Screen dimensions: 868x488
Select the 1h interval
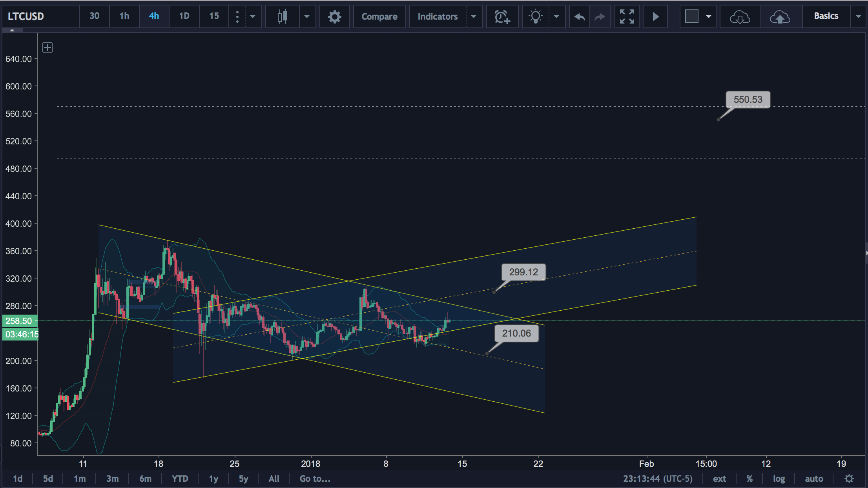[124, 16]
